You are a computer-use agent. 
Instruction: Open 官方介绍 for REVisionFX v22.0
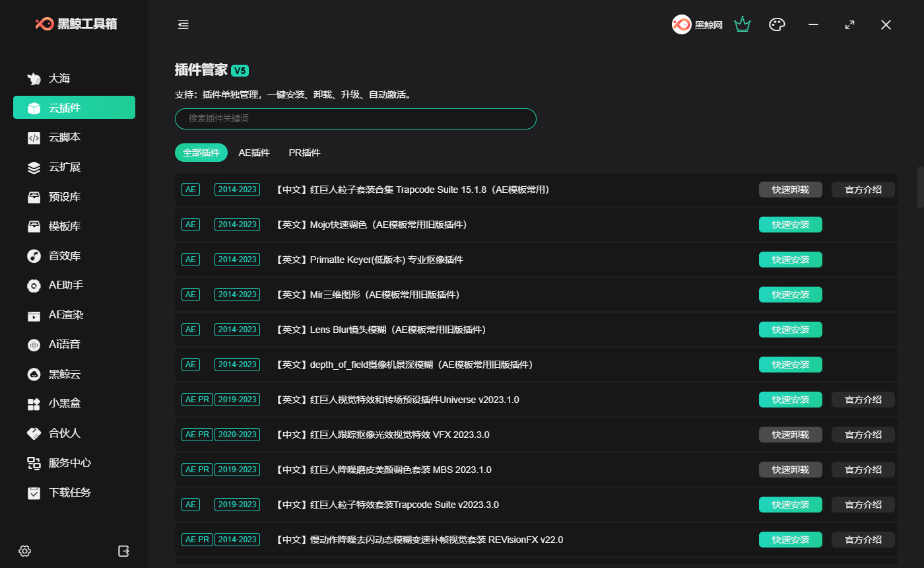click(x=863, y=540)
